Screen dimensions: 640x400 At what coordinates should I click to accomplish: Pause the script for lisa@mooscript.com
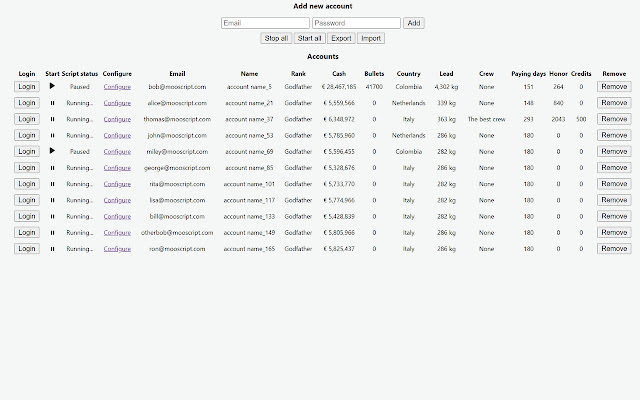(x=52, y=200)
